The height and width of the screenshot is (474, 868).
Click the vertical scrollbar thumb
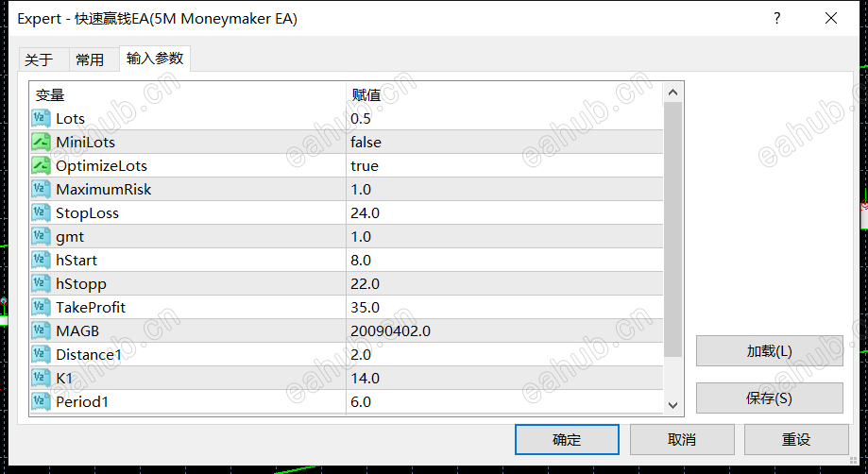pos(673,229)
